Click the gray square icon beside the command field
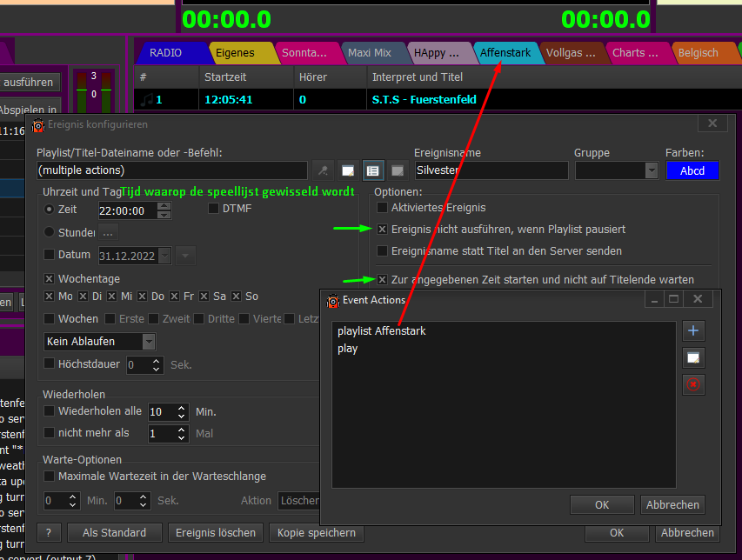Image resolution: width=742 pixels, height=560 pixels. point(398,170)
